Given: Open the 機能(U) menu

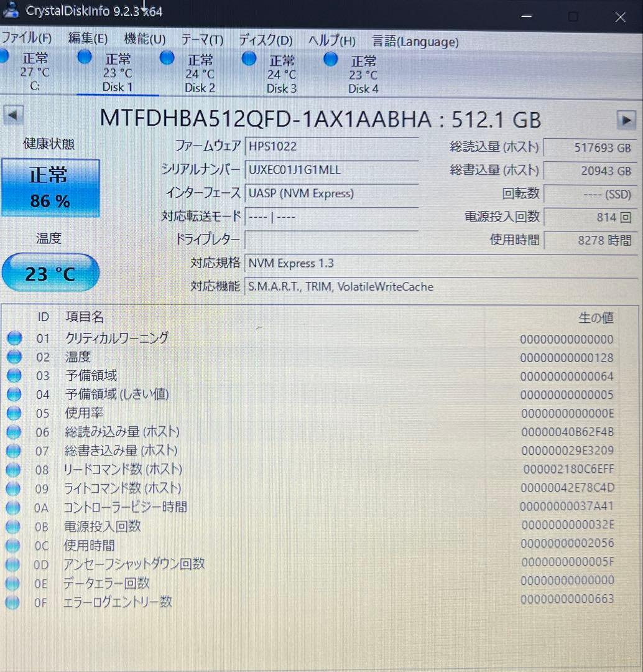Looking at the screenshot, I should coord(145,39).
